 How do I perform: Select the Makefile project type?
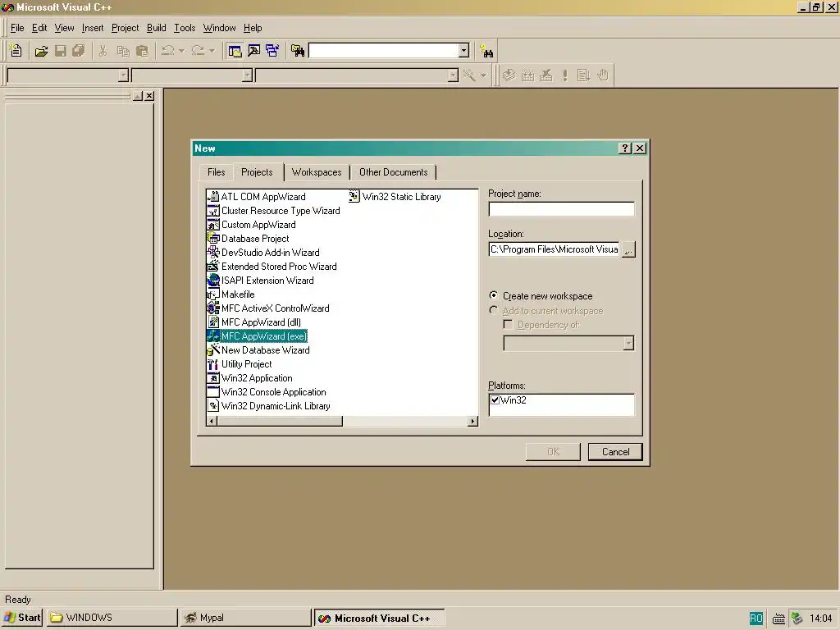(231, 294)
